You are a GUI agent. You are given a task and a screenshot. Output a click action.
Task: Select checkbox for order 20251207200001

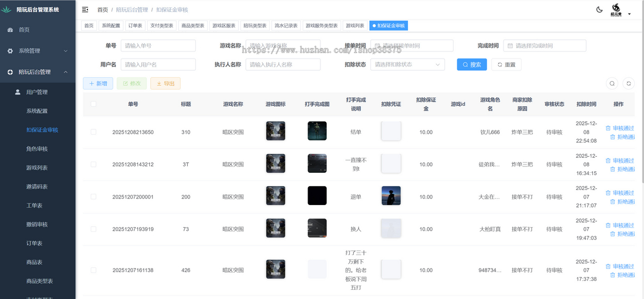point(93,196)
